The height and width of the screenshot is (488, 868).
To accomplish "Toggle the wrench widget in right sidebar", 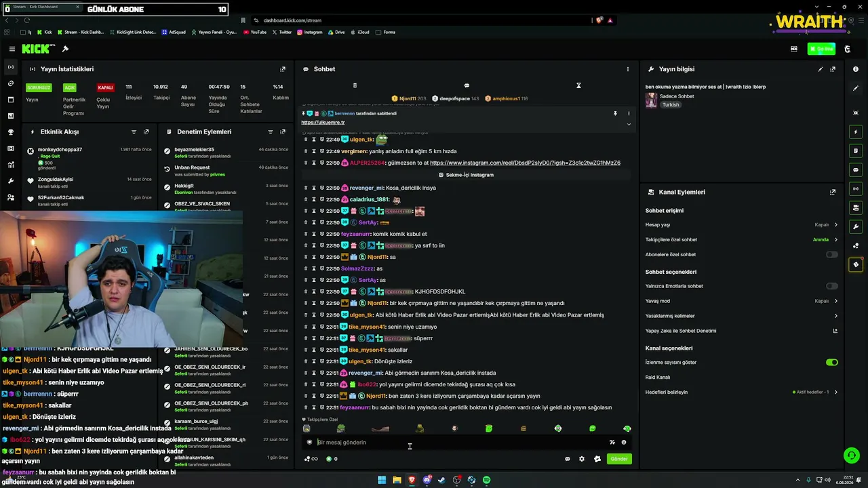I will [856, 226].
